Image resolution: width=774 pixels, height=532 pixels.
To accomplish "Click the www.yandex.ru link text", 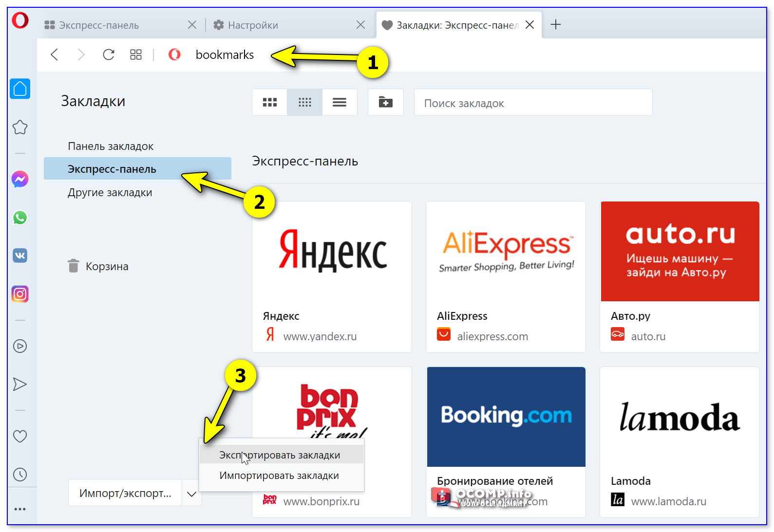I will pos(320,336).
